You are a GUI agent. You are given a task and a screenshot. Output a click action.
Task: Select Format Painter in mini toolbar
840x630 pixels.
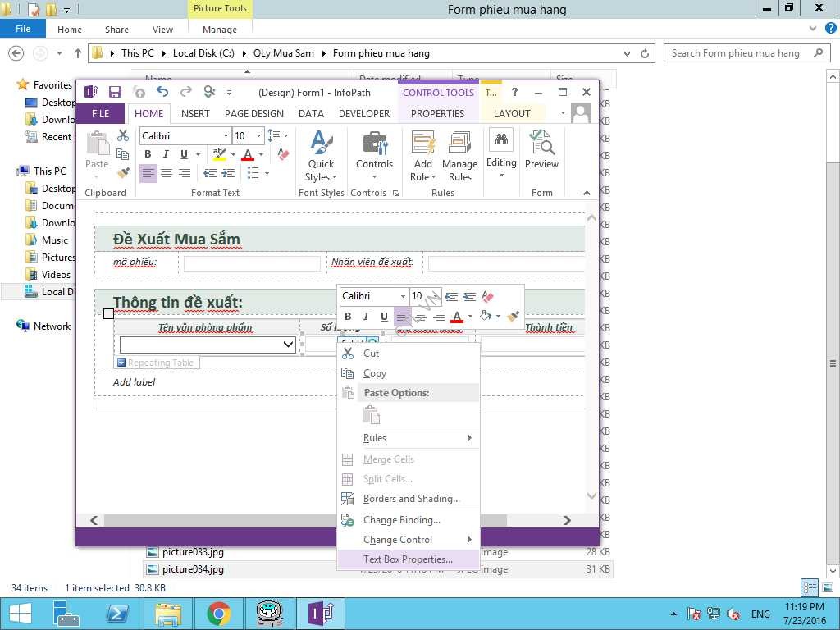point(514,317)
